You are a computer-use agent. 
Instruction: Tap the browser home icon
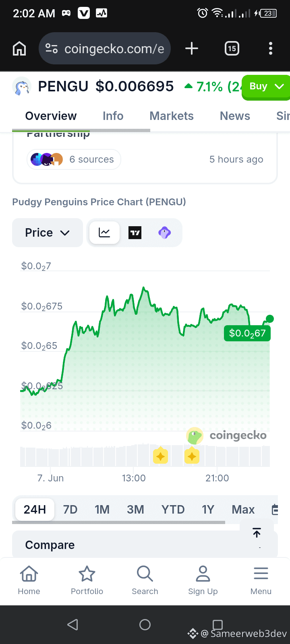point(19,49)
